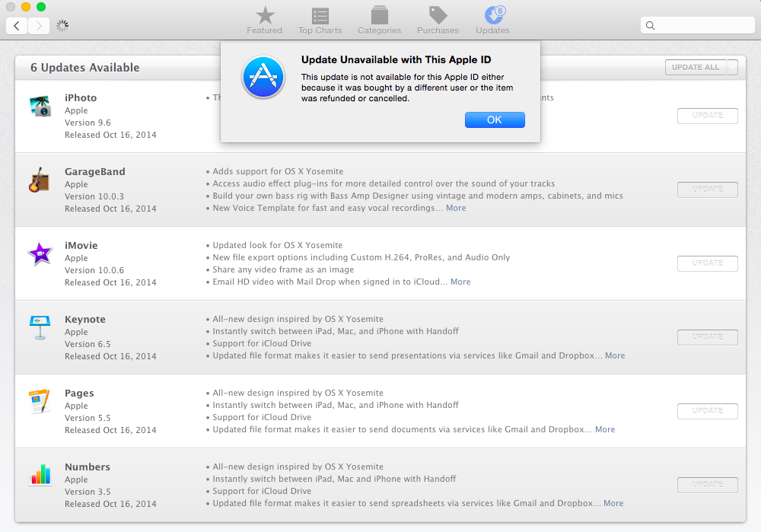Click the GarageBand app title

pyautogui.click(x=95, y=171)
